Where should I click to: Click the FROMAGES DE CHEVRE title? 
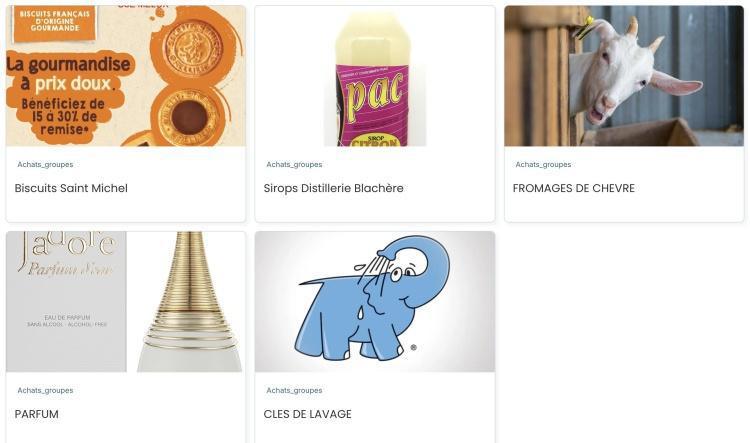coord(574,188)
